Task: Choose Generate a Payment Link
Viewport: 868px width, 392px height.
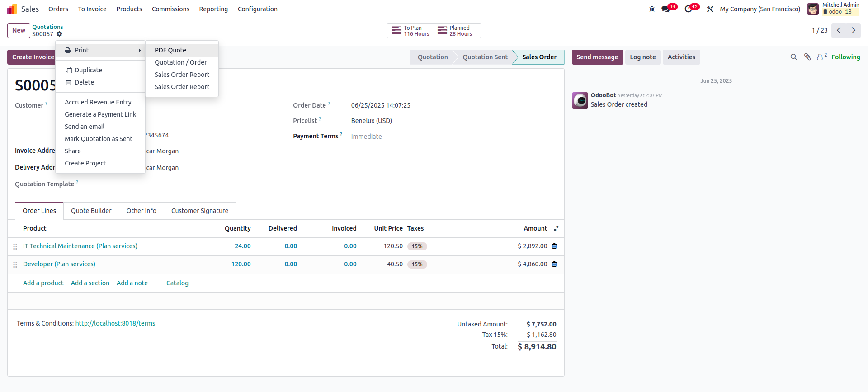Action: tap(100, 114)
